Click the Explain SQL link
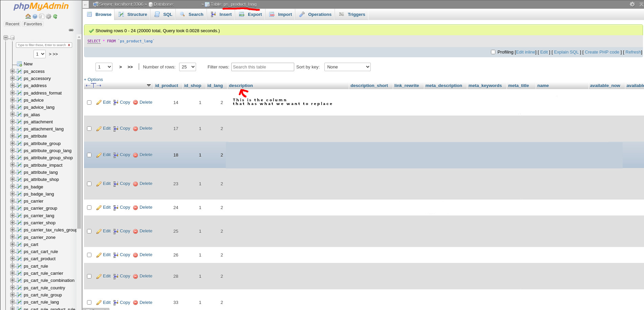Image resolution: width=644 pixels, height=310 pixels. (x=566, y=52)
